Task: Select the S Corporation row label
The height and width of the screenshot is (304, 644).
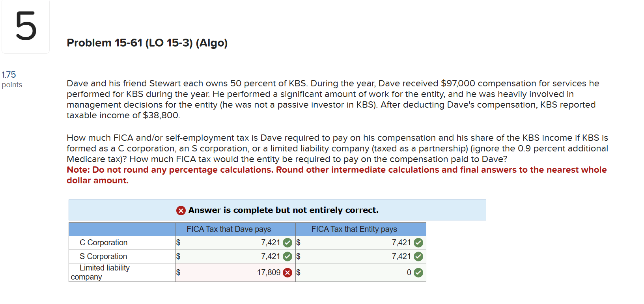Action: pyautogui.click(x=104, y=256)
